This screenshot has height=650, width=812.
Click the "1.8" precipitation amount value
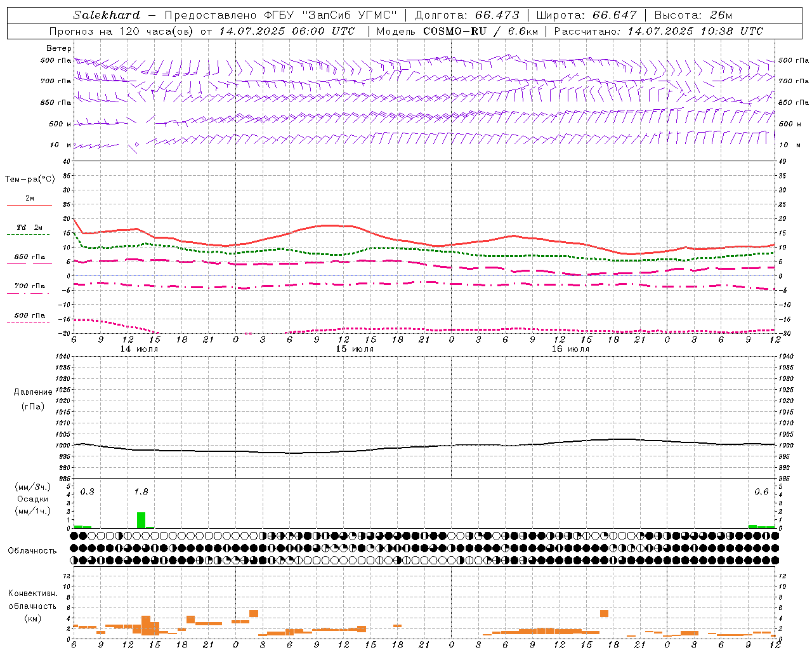pos(141,491)
